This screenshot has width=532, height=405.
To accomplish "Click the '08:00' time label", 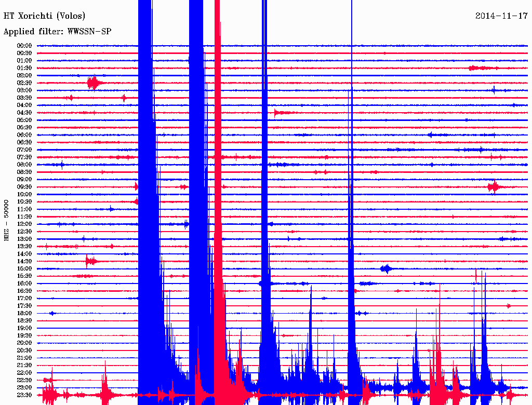I will [x=24, y=165].
